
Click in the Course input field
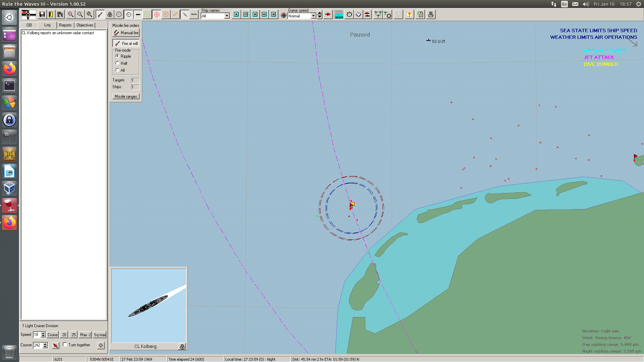click(x=38, y=345)
